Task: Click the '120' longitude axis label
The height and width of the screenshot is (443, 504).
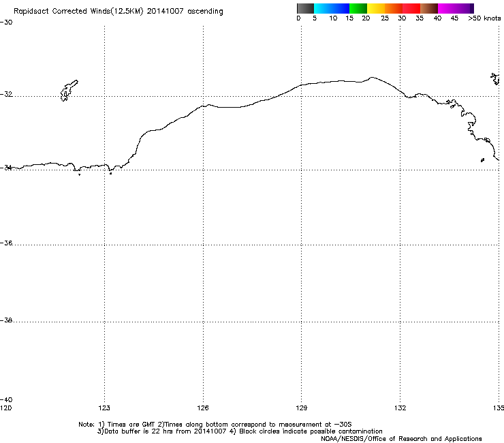Action: [5, 408]
